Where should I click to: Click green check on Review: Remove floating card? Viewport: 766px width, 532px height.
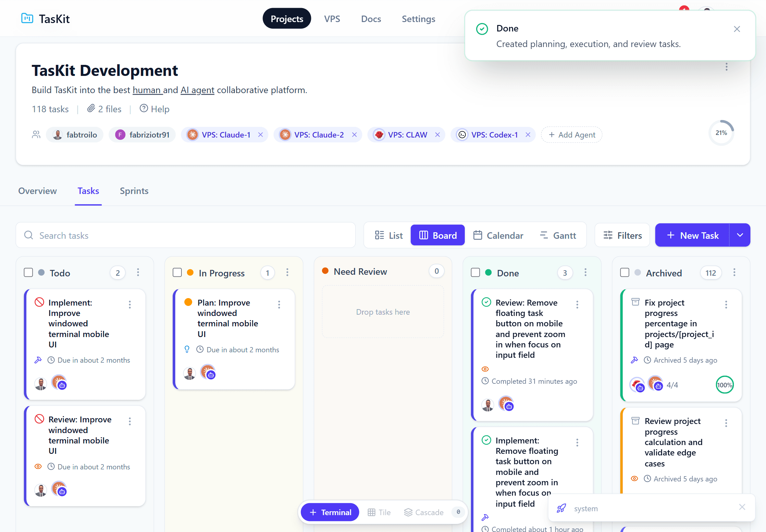(487, 302)
